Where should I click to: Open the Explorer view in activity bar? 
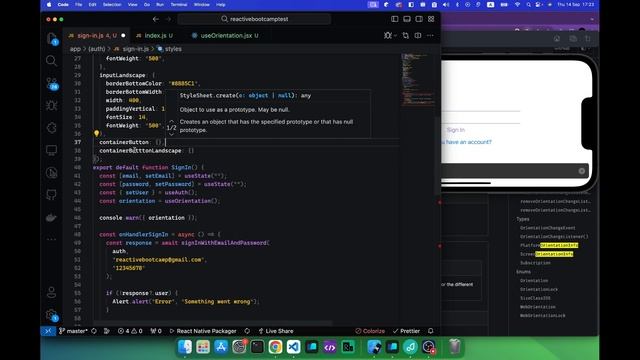(52, 38)
